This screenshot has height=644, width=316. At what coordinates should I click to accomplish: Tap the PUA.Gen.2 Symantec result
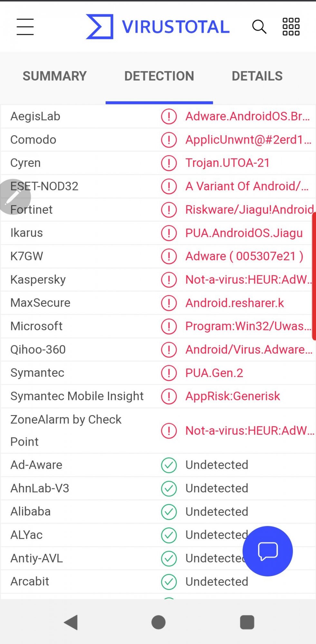(x=214, y=373)
